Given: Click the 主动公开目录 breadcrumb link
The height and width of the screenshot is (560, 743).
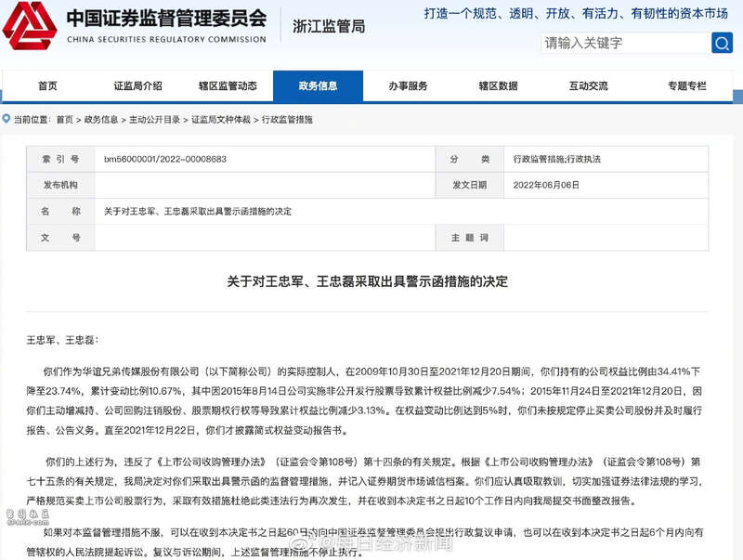Looking at the screenshot, I should (154, 120).
